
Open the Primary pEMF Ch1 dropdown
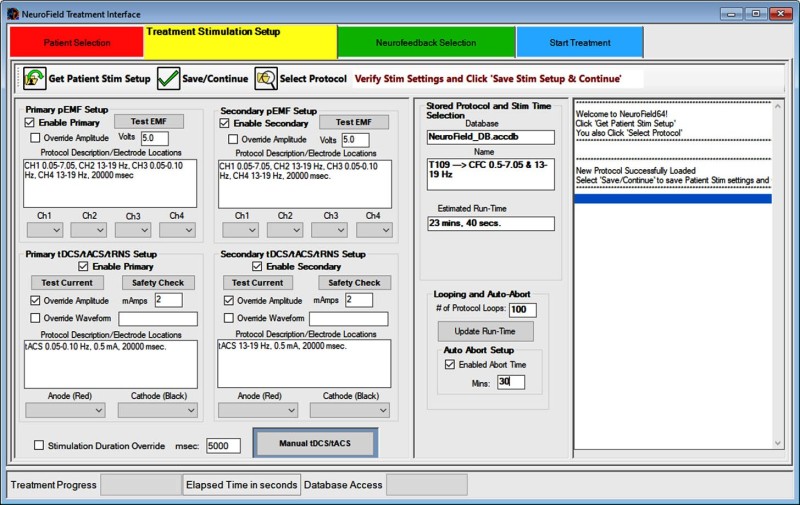(45, 230)
